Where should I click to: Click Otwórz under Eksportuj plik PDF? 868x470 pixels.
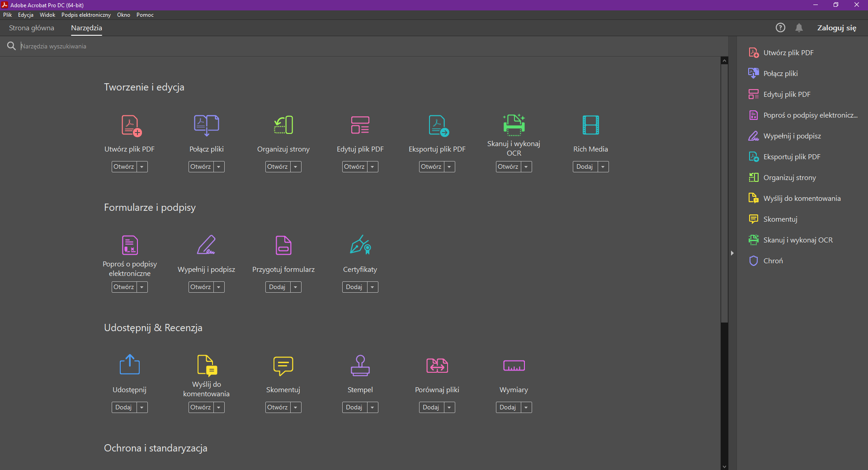tap(431, 166)
